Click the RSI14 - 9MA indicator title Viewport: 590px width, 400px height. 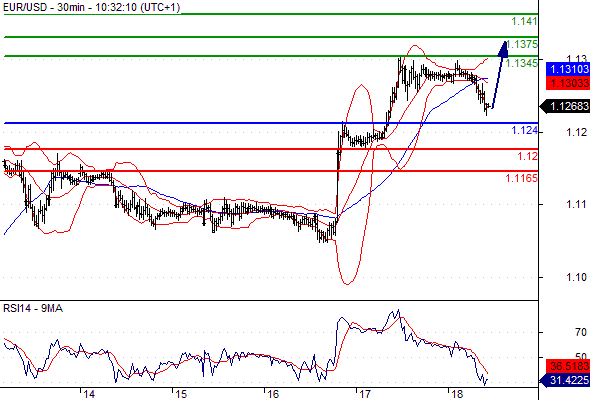(x=33, y=309)
